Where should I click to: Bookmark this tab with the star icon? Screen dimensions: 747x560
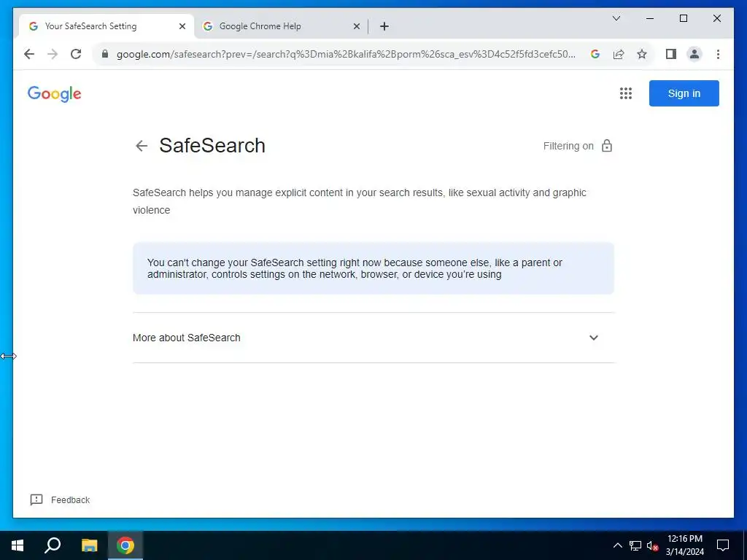point(642,54)
